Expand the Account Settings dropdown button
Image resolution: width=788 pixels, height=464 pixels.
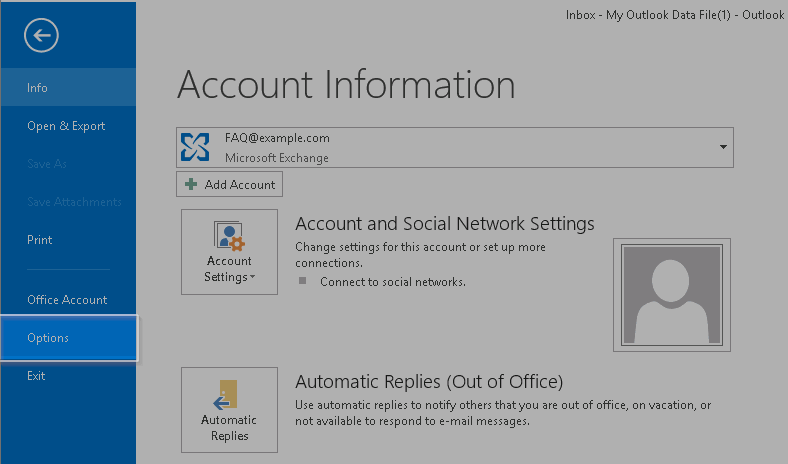click(229, 252)
